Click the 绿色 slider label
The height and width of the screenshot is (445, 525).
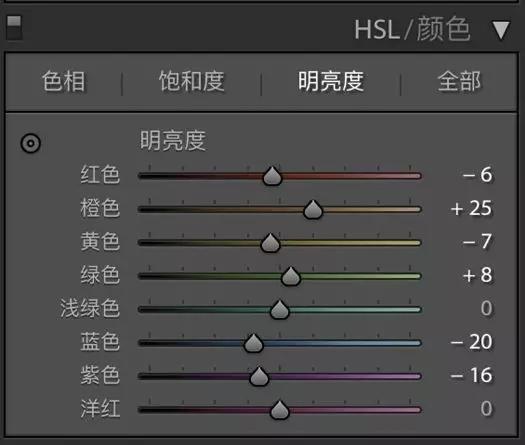point(100,275)
